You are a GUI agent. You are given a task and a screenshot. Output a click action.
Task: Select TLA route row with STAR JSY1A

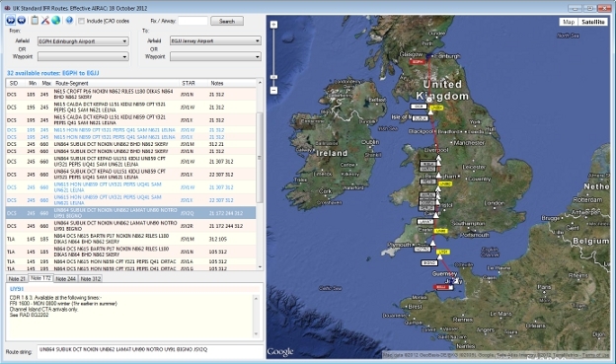coord(131,261)
